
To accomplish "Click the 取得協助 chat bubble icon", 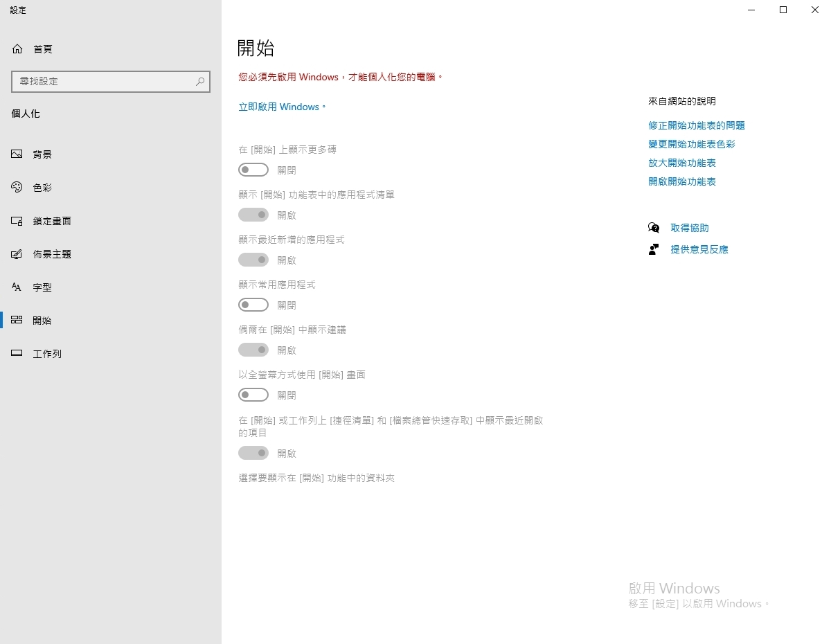I will (x=654, y=228).
